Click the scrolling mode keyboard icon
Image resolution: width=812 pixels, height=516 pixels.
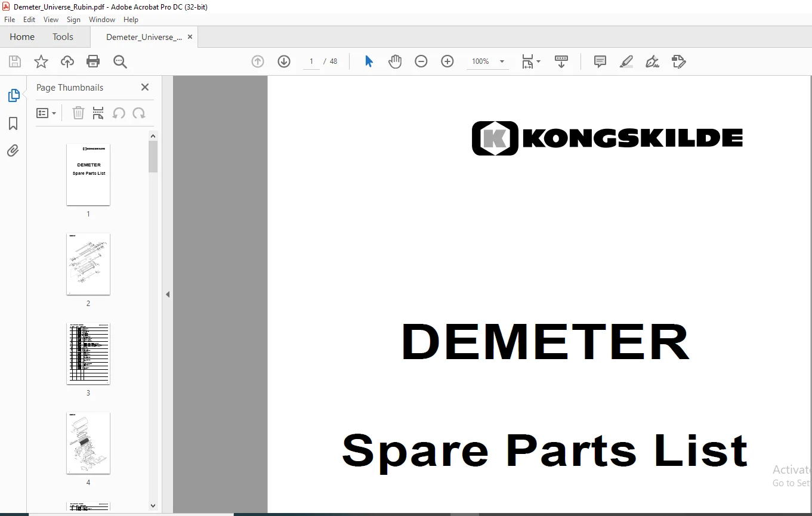pyautogui.click(x=561, y=61)
